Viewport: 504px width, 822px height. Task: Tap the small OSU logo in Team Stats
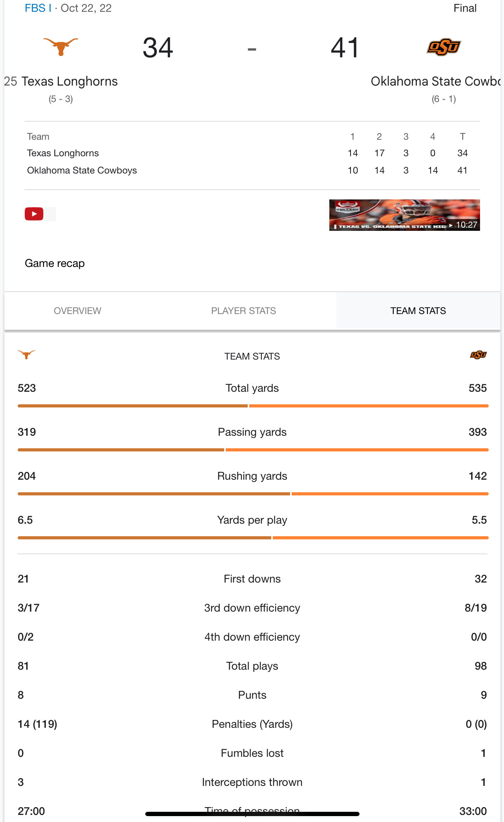point(478,355)
